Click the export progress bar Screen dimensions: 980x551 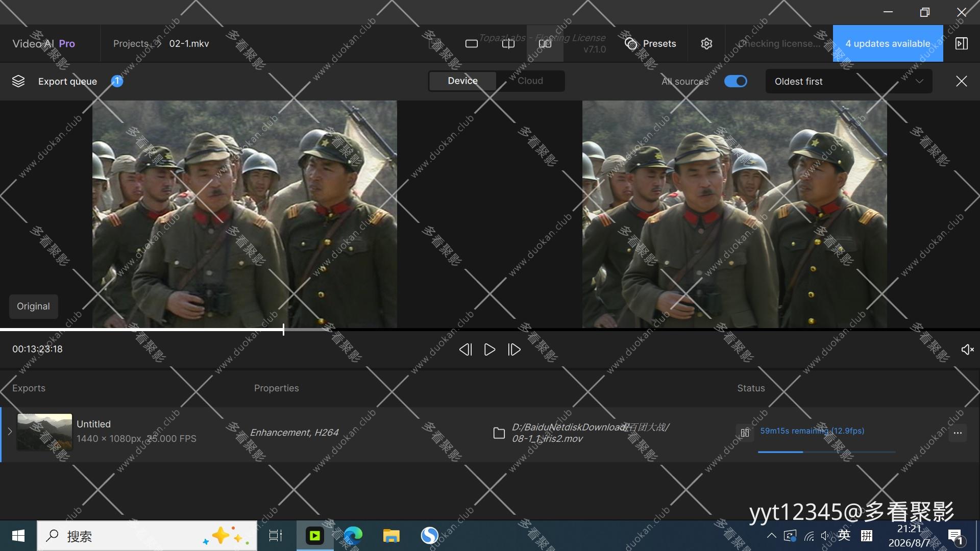(827, 452)
